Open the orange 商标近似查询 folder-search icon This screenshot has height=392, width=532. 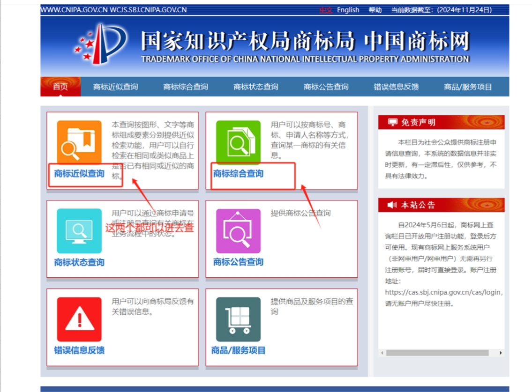(x=79, y=142)
